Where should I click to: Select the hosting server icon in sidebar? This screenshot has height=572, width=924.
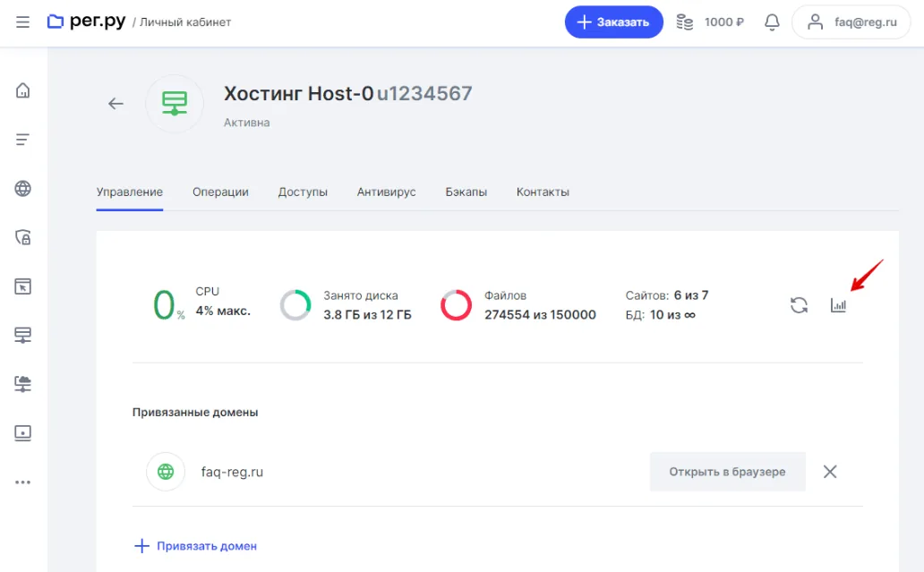[22, 334]
